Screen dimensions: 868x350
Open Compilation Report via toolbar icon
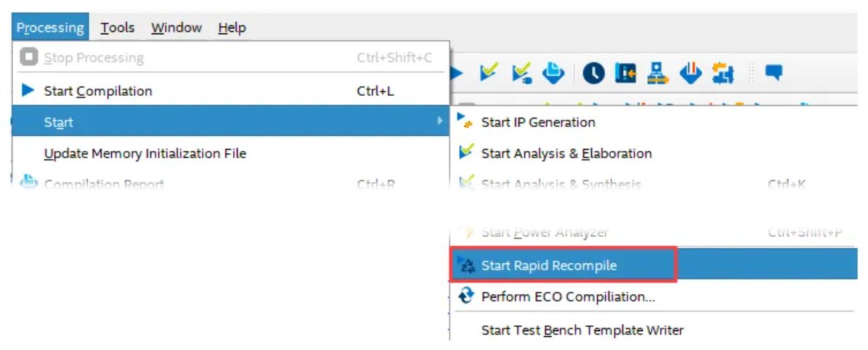(x=553, y=73)
